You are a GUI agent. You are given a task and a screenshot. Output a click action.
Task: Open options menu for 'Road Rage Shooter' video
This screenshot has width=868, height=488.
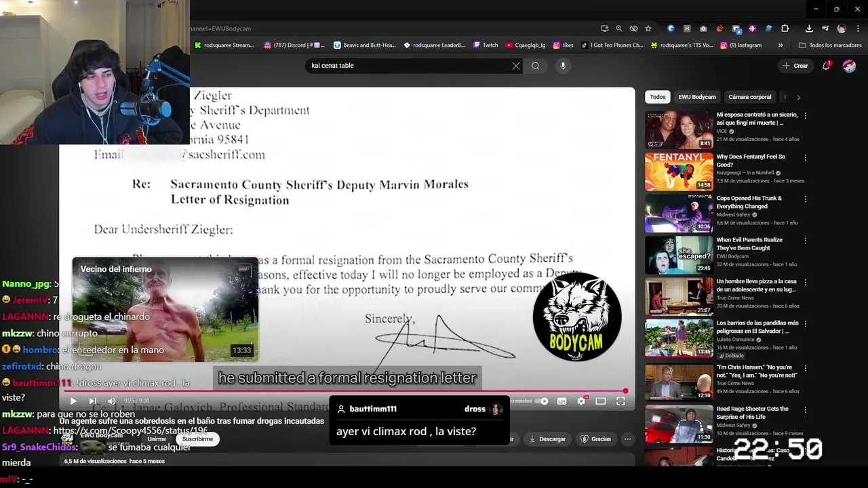point(805,410)
